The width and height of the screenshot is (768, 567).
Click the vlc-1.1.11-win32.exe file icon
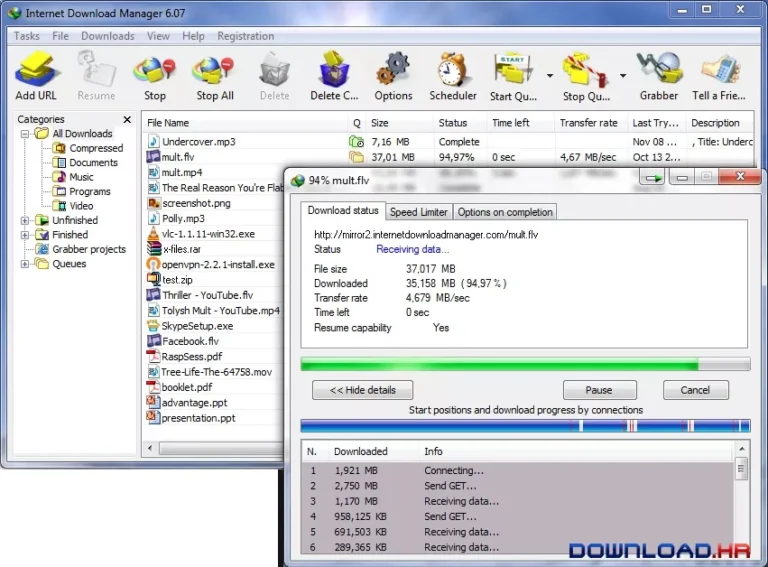point(153,234)
